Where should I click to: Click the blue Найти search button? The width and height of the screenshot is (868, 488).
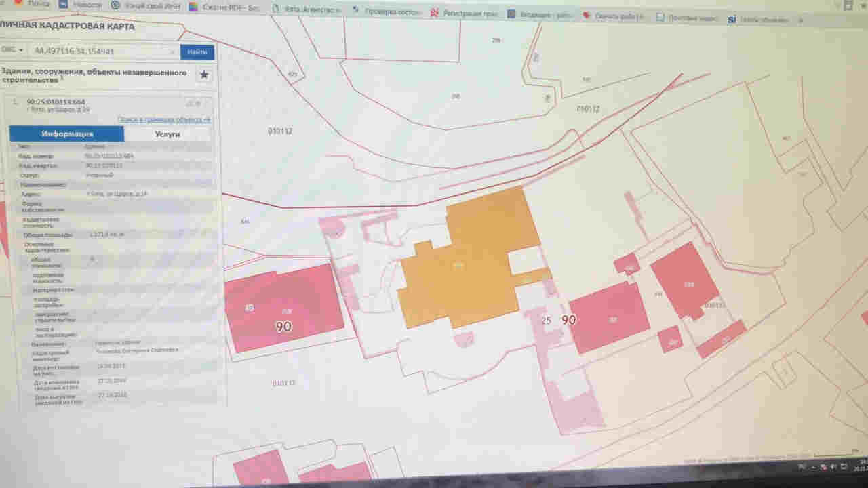[197, 52]
